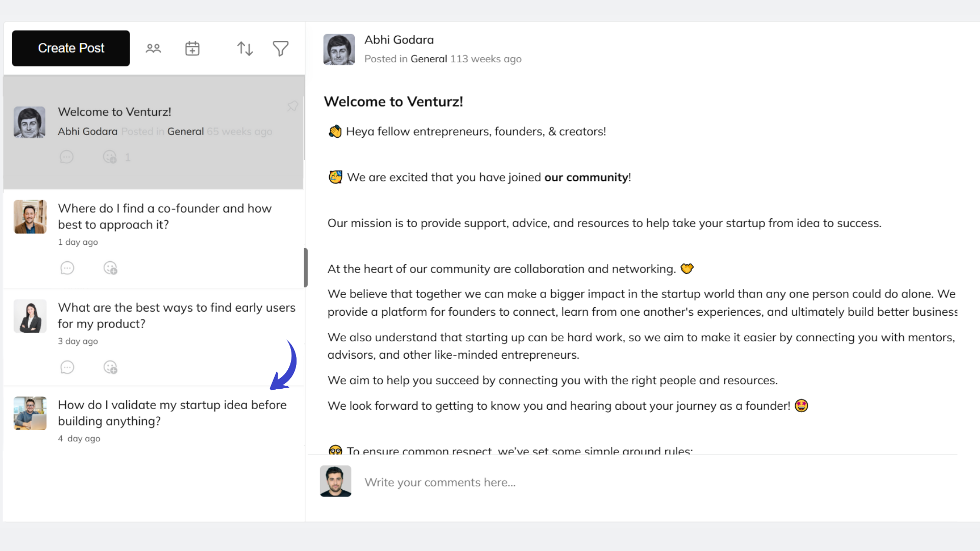Click the Create Post button
This screenshot has height=551, width=980.
click(x=70, y=48)
